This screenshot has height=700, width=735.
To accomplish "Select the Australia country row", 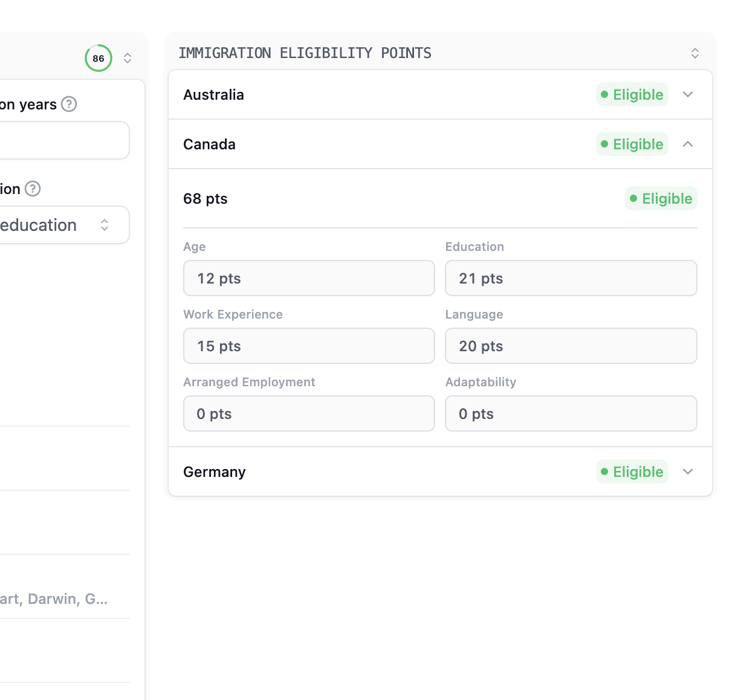I will [440, 94].
